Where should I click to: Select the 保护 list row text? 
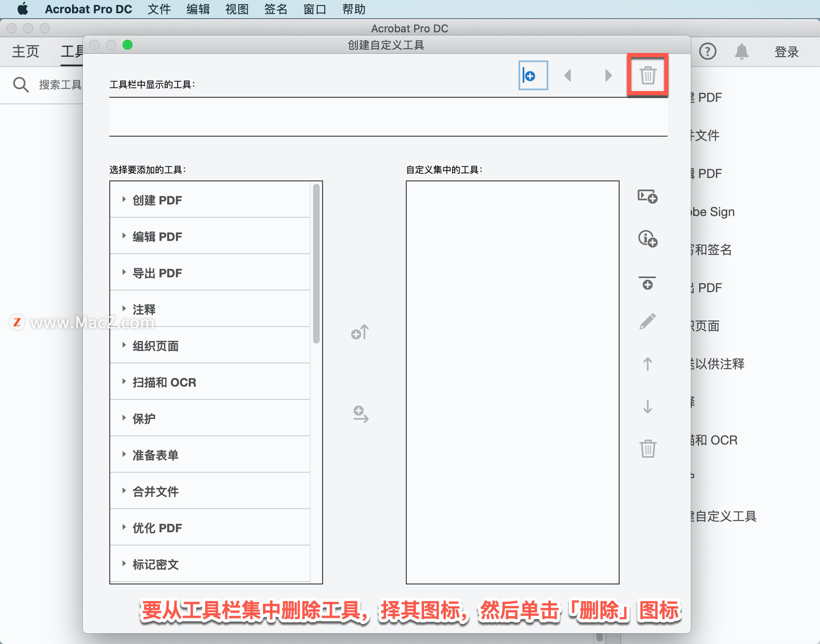[144, 419]
